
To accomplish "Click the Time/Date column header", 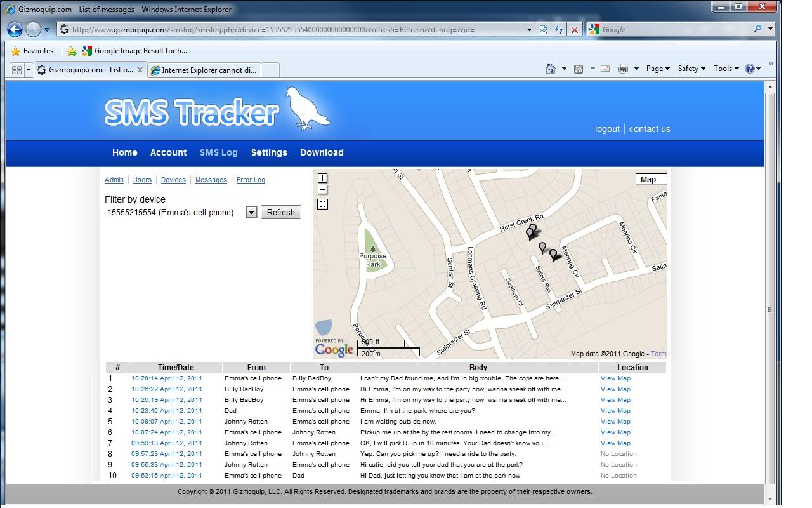I will tap(176, 368).
